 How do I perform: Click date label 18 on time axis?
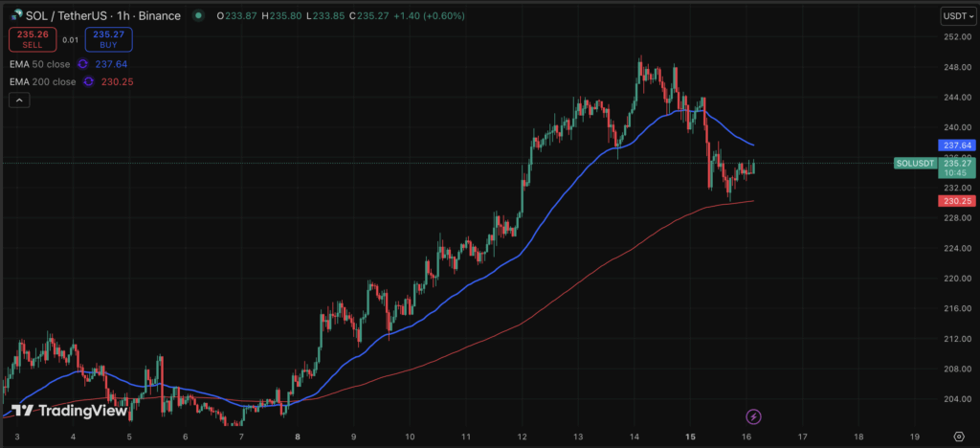pyautogui.click(x=858, y=437)
